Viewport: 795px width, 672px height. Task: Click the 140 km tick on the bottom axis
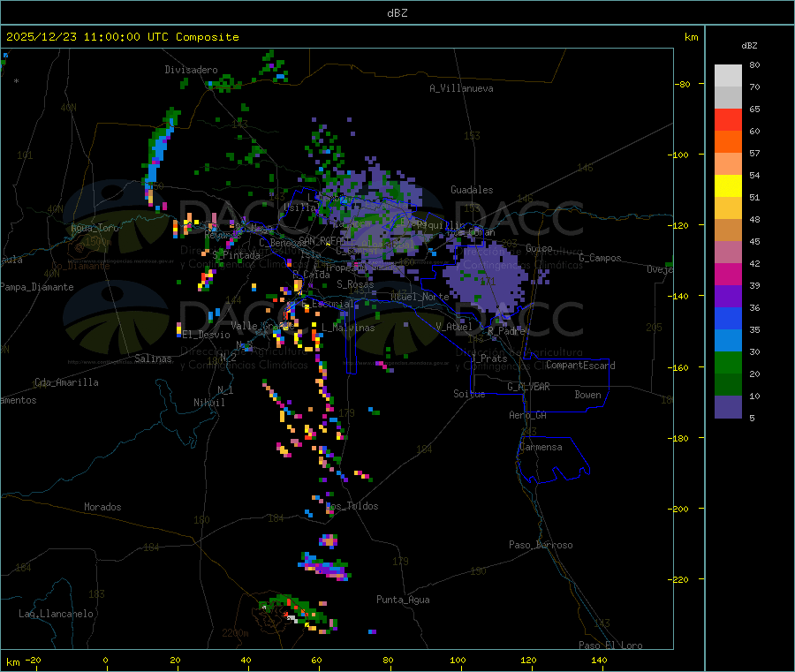(x=599, y=660)
